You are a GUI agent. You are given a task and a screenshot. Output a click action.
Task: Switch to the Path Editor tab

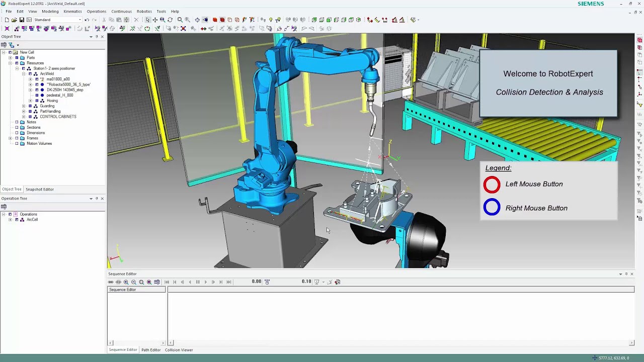click(x=151, y=350)
